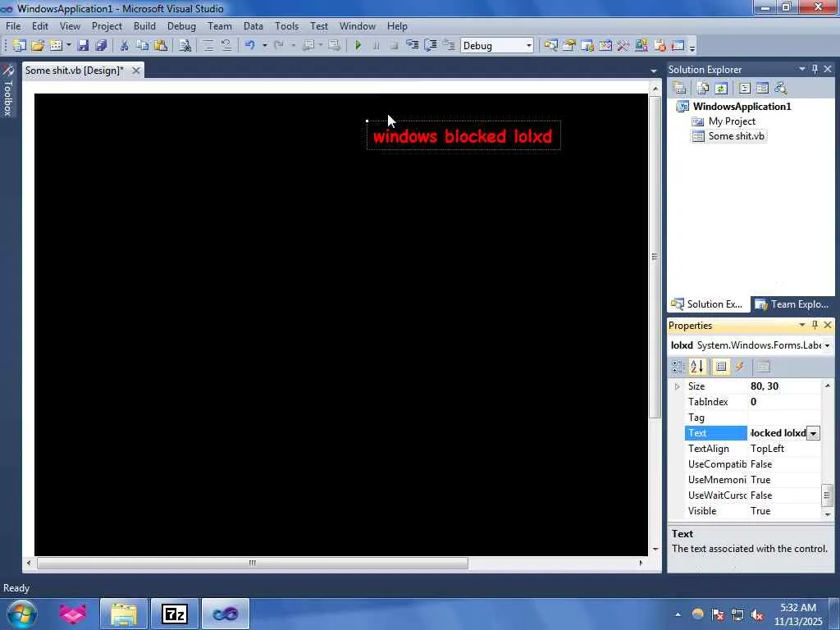Screen dimensions: 840x630
Task: Click the Open File folder icon
Action: coord(38,46)
